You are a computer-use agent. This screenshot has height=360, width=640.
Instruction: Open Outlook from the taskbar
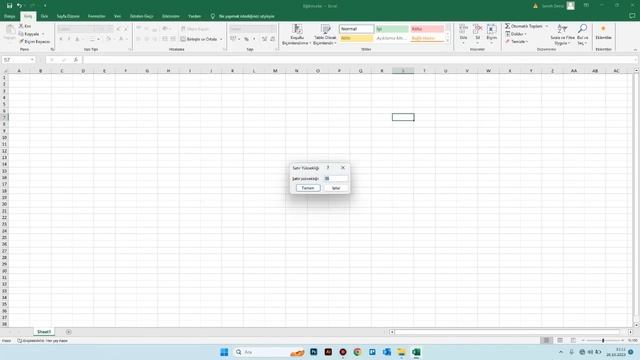pos(387,352)
